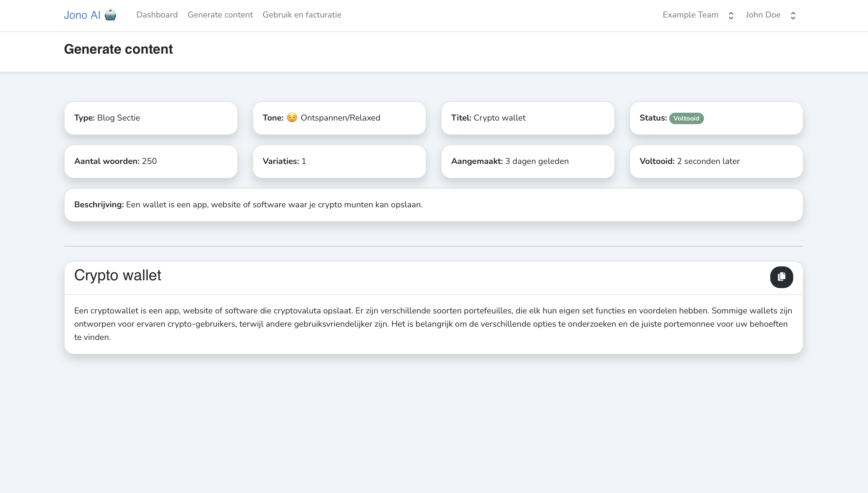Expand the Example Team dropdown
This screenshot has height=493, width=868.
click(698, 15)
